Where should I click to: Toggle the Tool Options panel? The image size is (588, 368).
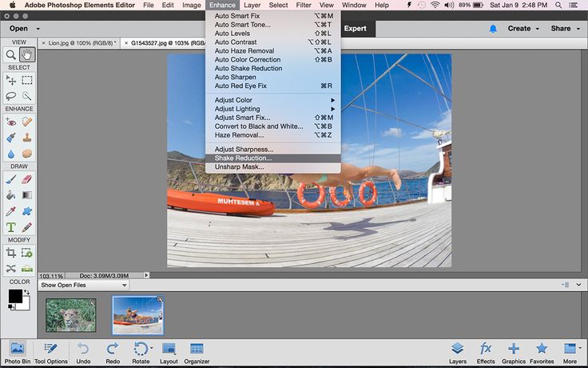click(51, 353)
